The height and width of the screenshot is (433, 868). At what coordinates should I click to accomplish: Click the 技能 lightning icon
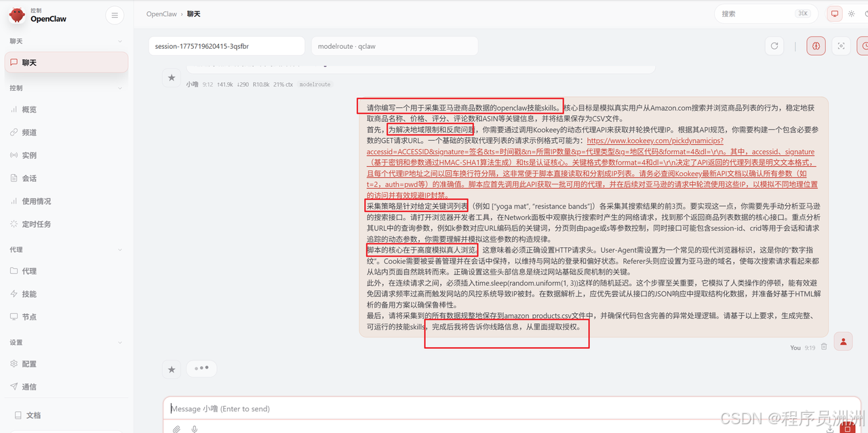[x=14, y=294]
